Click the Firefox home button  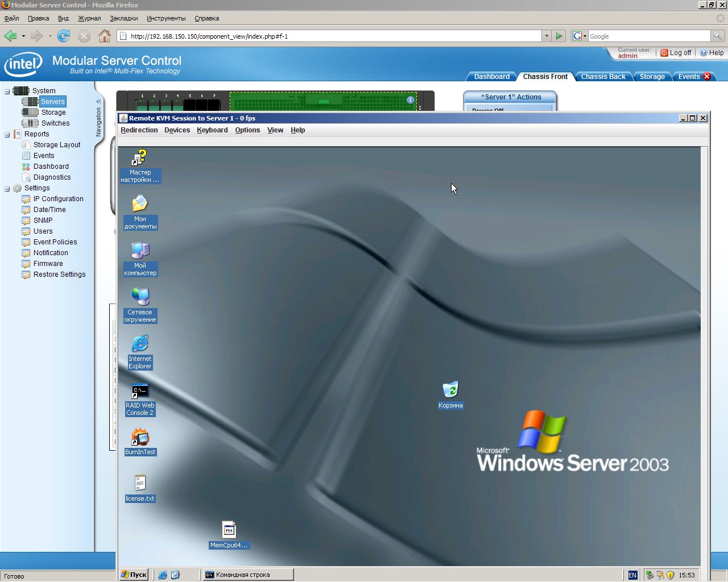pos(105,36)
